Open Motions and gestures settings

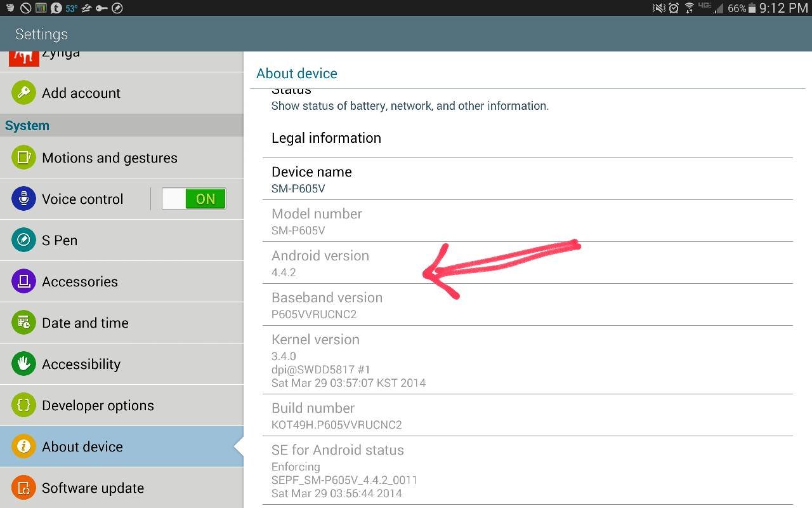pos(122,157)
